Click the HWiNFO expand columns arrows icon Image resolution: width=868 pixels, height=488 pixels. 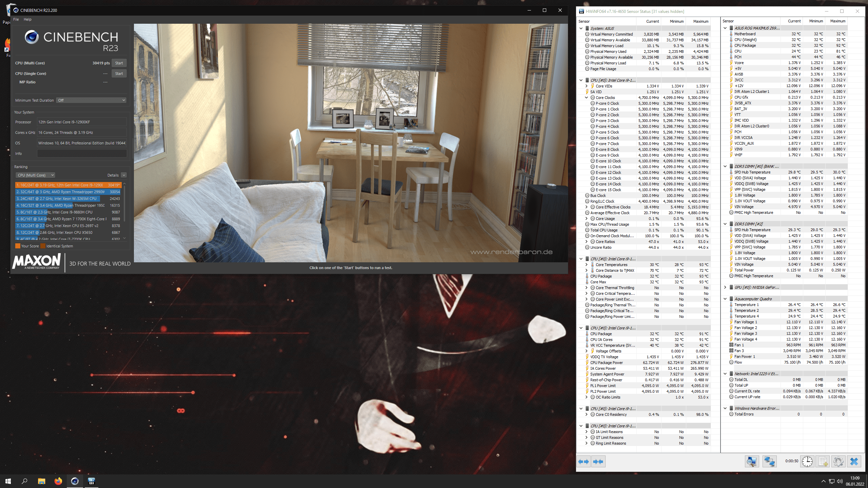(584, 462)
